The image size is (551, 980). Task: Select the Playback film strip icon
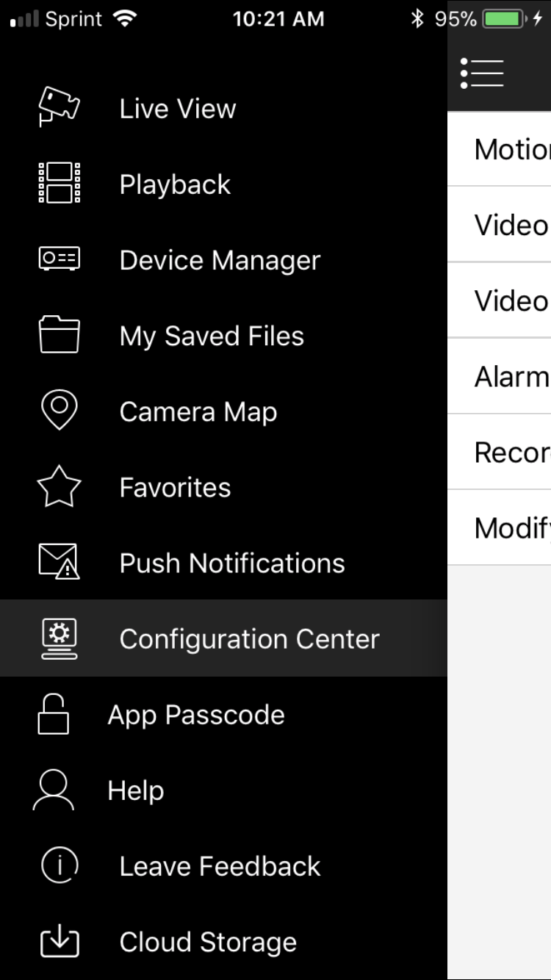point(59,183)
